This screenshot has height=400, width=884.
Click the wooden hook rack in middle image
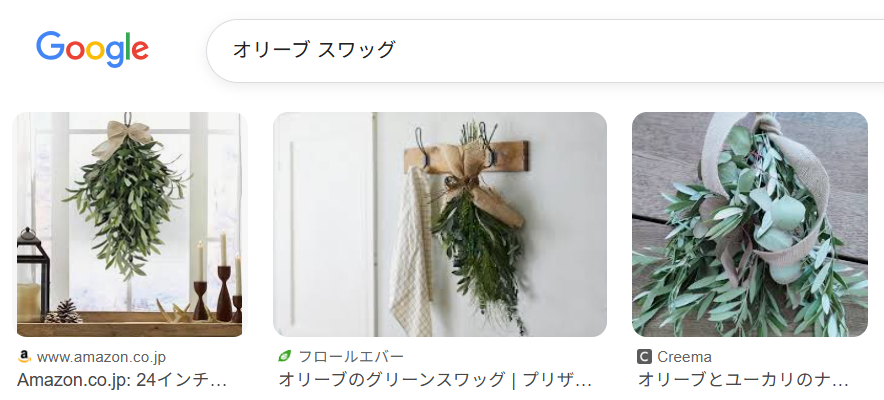pyautogui.click(x=466, y=155)
